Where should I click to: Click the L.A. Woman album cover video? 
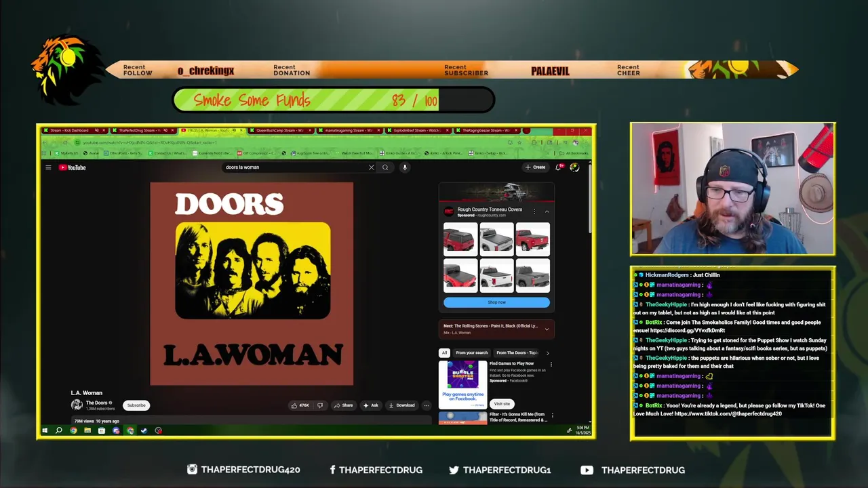point(252,284)
